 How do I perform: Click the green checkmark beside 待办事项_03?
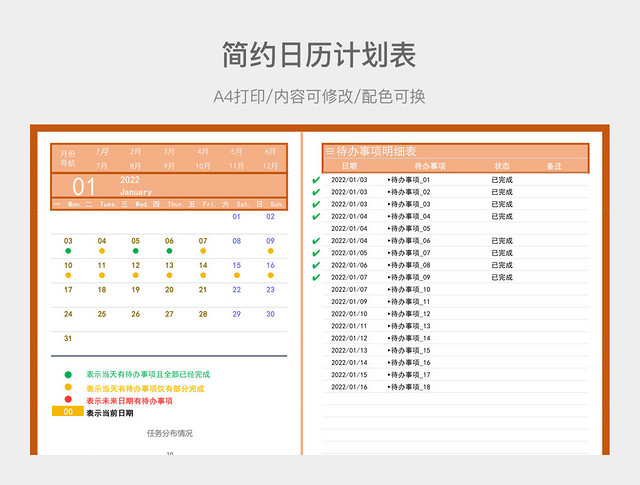pyautogui.click(x=316, y=205)
